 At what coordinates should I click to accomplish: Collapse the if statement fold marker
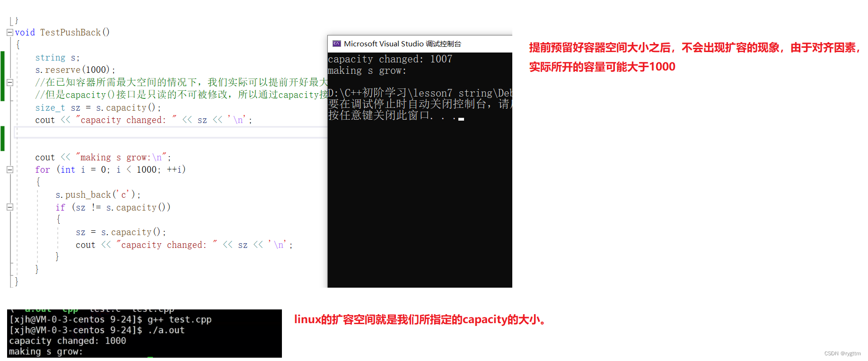[9, 207]
